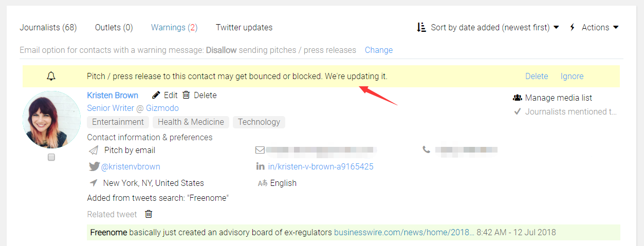Viewport: 644px width, 246px height.
Task: Click the Twitter bird icon
Action: (x=94, y=166)
